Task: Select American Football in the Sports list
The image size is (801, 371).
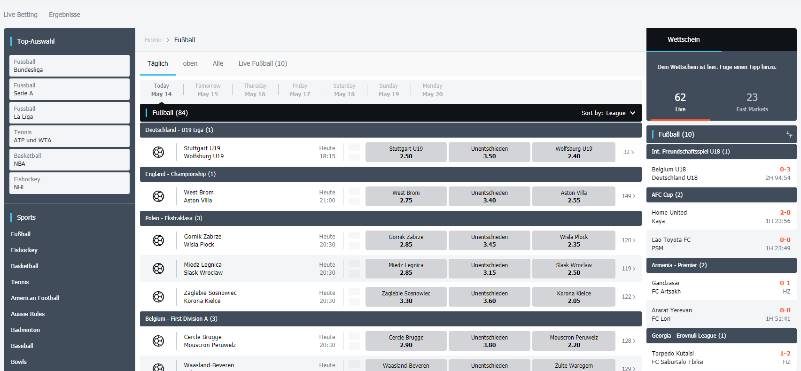Action: [x=35, y=298]
